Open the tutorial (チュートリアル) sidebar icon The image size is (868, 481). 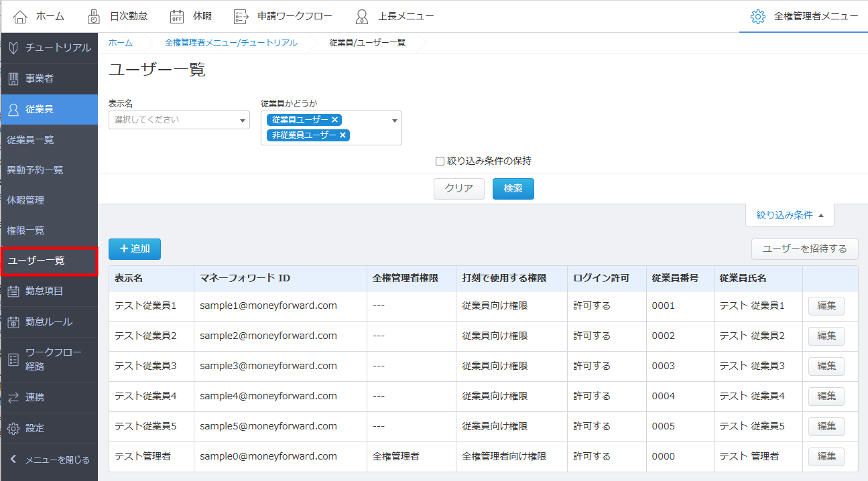click(13, 48)
